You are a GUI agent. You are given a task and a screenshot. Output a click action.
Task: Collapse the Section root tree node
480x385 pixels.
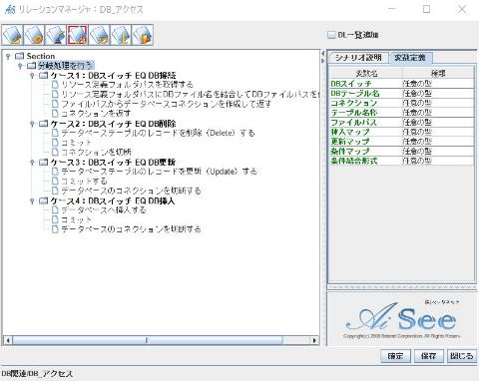click(8, 56)
